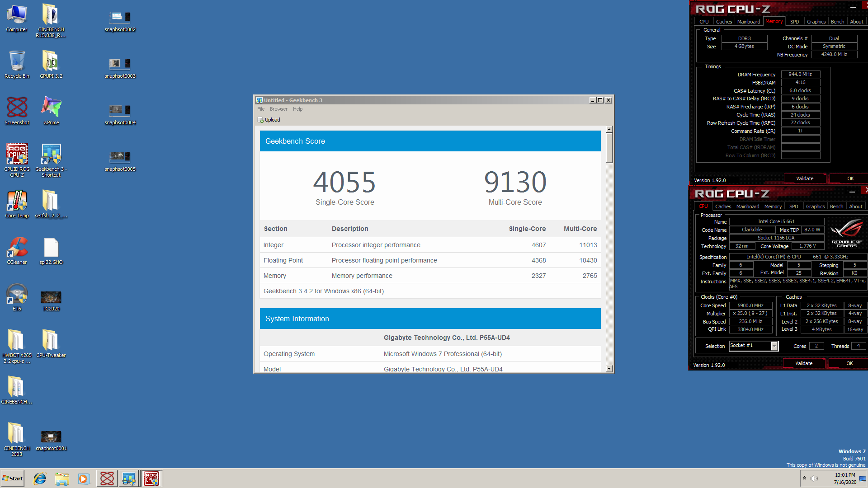Show hidden tray icons arrow
The image size is (868, 488).
pyautogui.click(x=804, y=478)
